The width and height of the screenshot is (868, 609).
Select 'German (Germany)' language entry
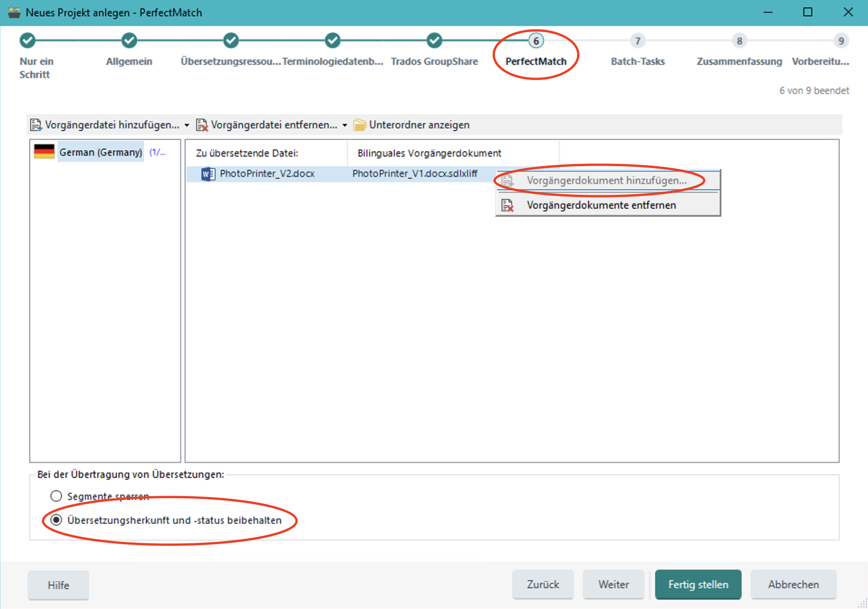[101, 152]
